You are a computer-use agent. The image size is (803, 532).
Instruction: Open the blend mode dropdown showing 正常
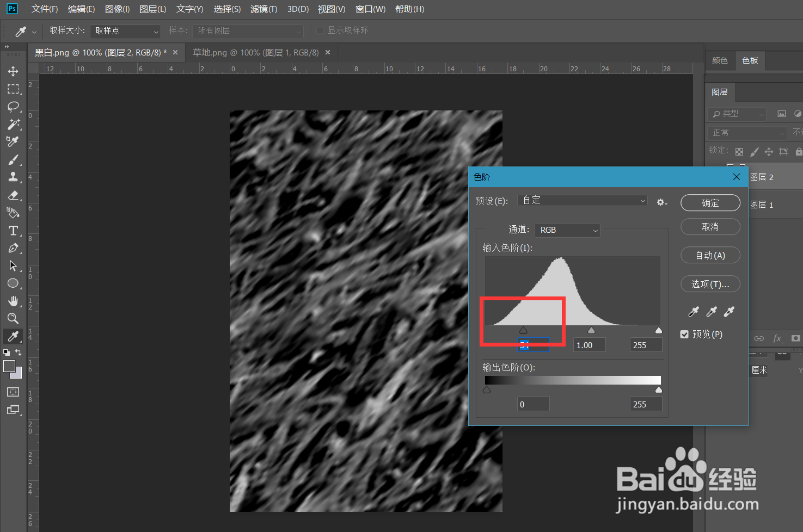point(747,133)
